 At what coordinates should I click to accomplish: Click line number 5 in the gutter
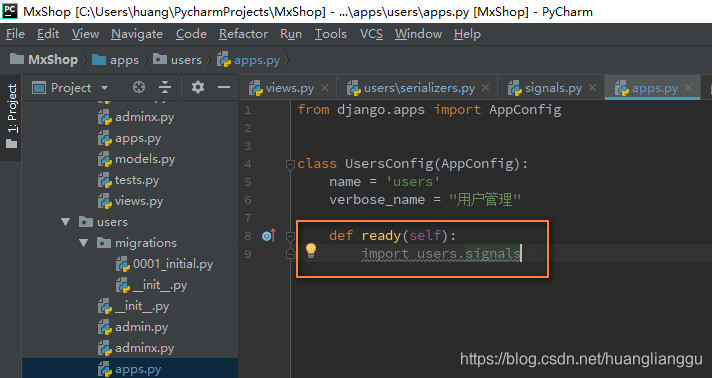pos(248,182)
